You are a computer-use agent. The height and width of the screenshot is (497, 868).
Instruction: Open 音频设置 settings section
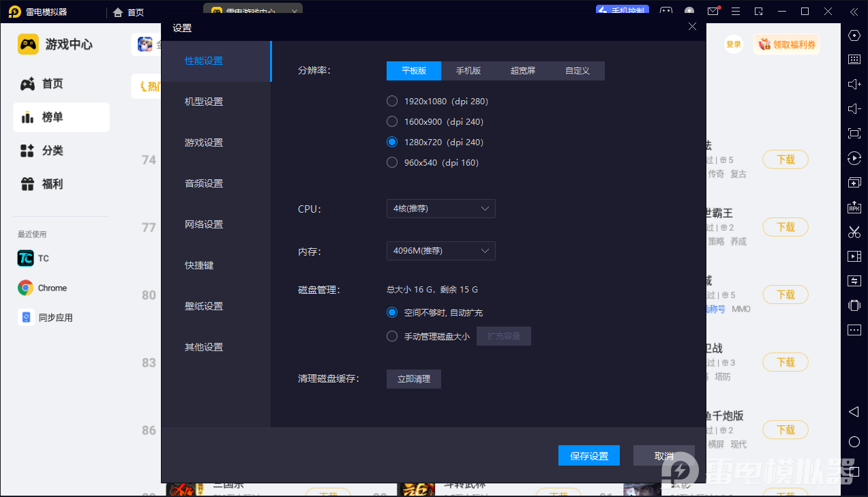coord(216,183)
